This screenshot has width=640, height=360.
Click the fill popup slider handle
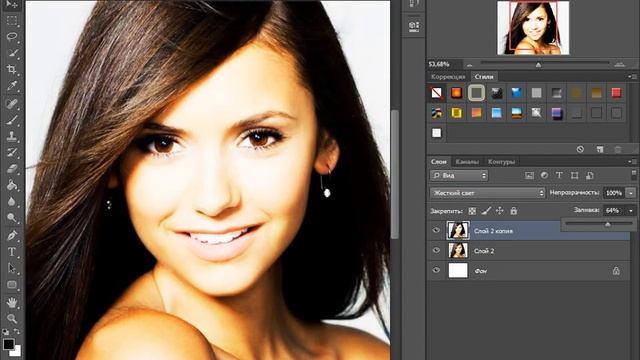[x=607, y=224]
